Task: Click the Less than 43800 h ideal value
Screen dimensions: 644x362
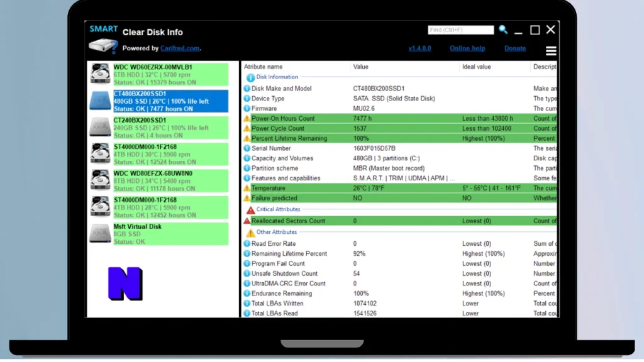Action: [x=487, y=118]
